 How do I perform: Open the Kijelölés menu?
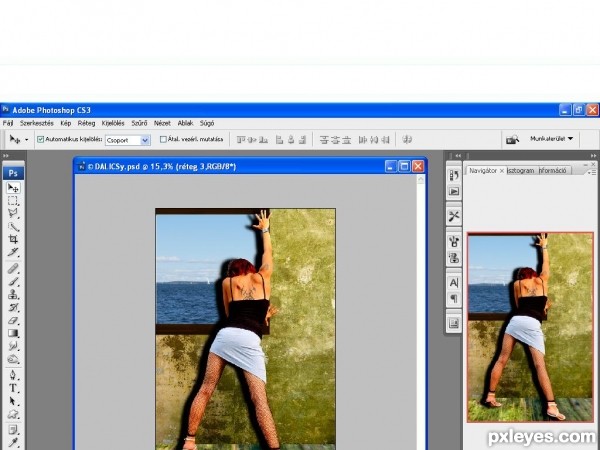tap(113, 123)
